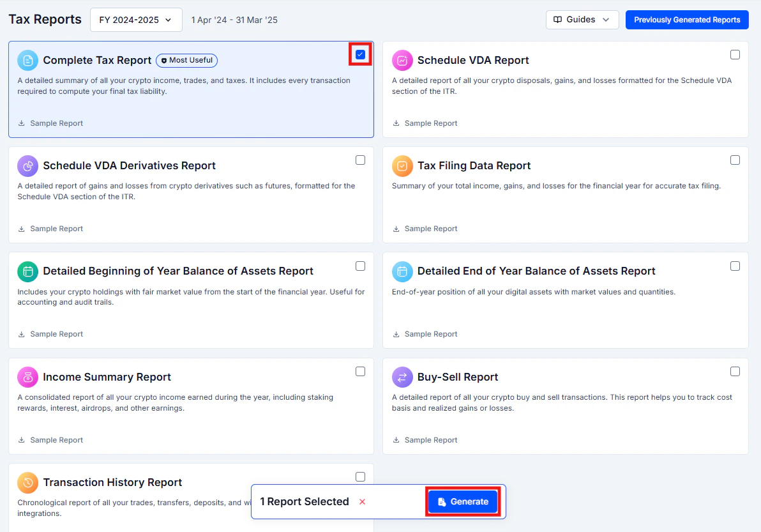Enable Detailed End of Year Balance checkbox
761x532 pixels.
[x=735, y=266]
